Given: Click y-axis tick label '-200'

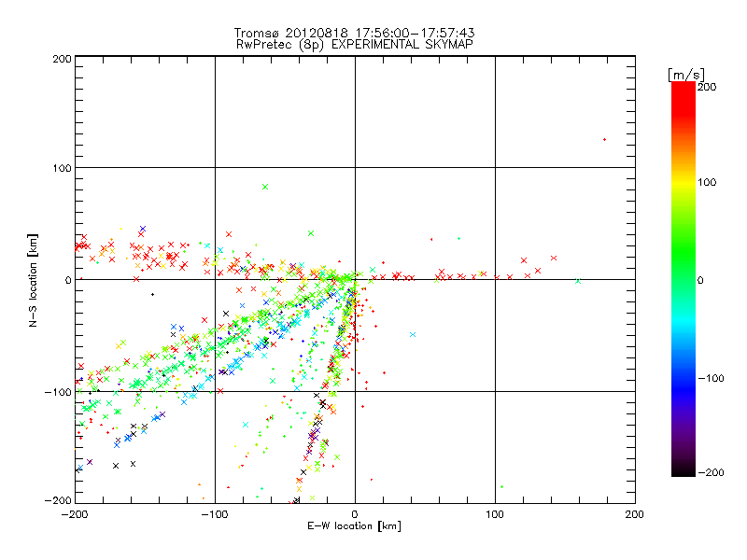Looking at the screenshot, I should (x=58, y=500).
